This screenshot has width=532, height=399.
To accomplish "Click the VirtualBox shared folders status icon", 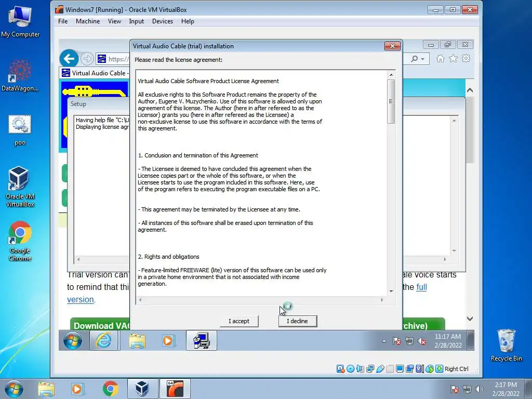I will click(390, 369).
